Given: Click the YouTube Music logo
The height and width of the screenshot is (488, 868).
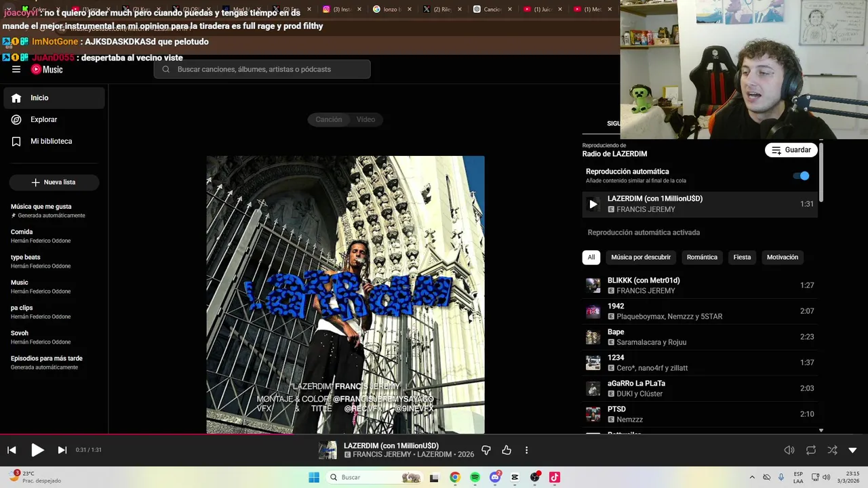Looking at the screenshot, I should tap(47, 69).
